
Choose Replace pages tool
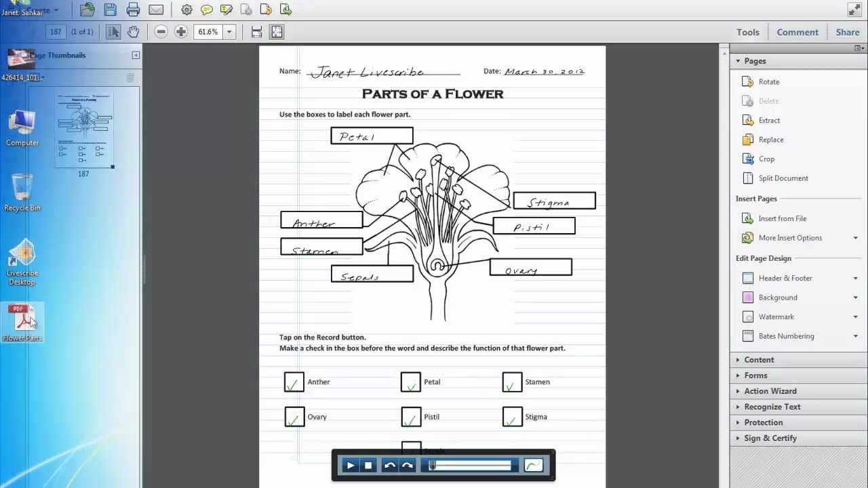(771, 140)
